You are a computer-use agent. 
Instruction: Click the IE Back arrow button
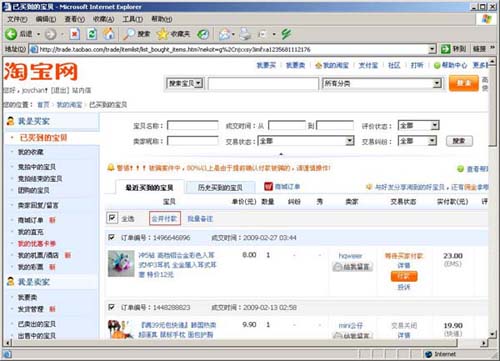tap(11, 34)
